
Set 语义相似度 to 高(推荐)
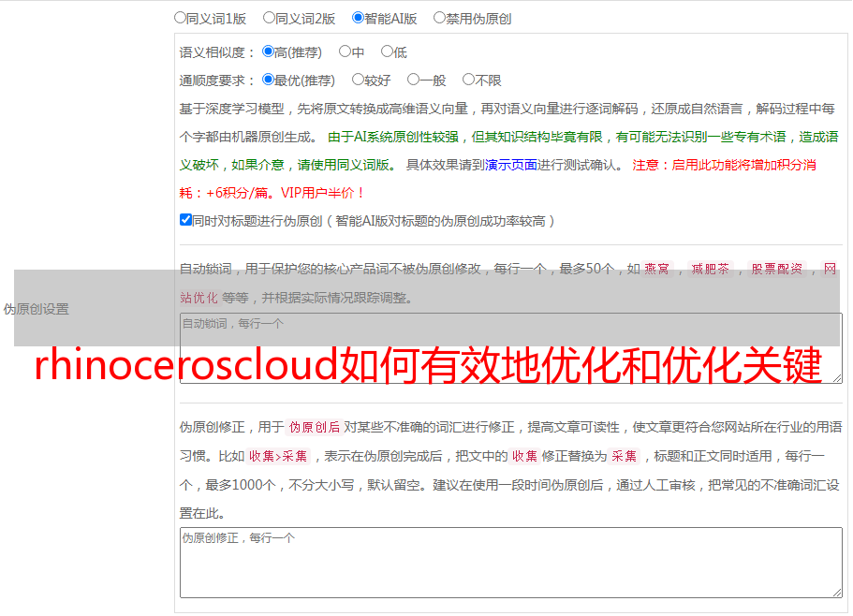[268, 51]
